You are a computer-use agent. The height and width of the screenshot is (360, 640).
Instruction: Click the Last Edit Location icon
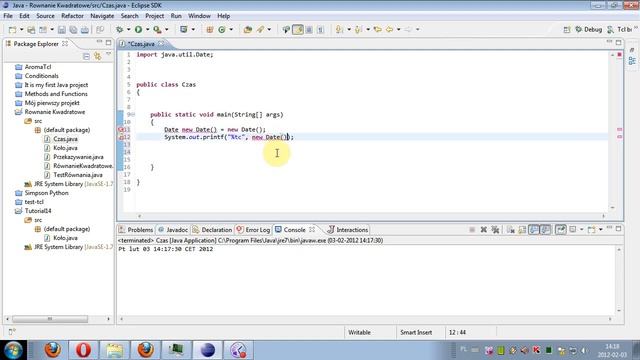point(378,29)
